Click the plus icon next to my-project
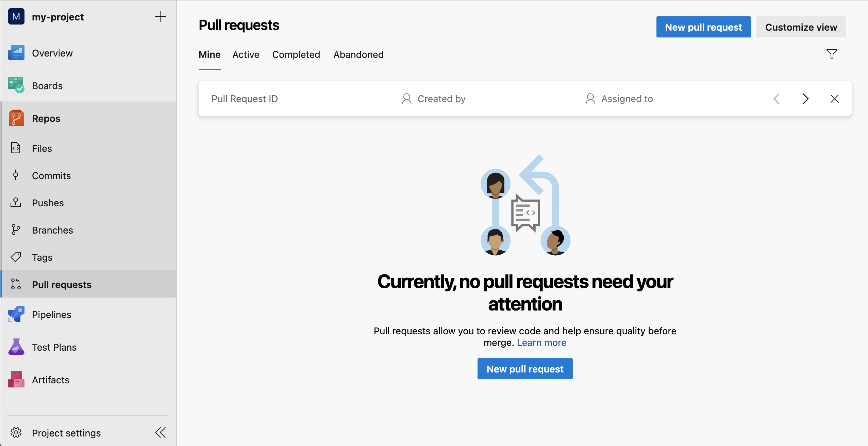868x446 pixels. tap(160, 16)
